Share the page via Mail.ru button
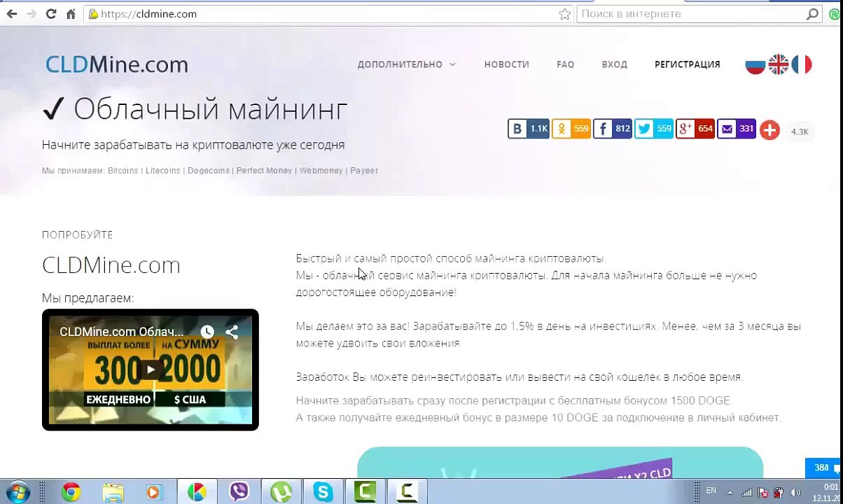Screen dimensions: 843x504 [x=736, y=129]
